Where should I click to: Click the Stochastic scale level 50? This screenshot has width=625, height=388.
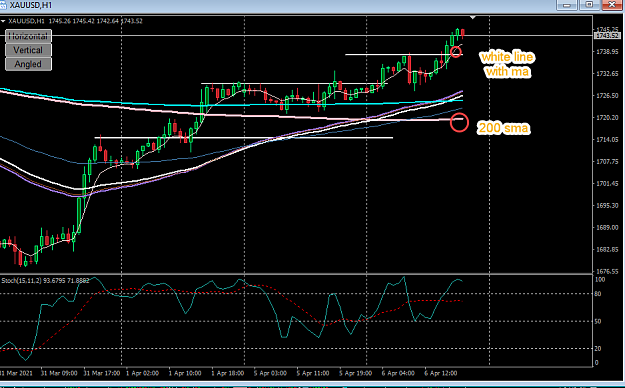point(598,321)
